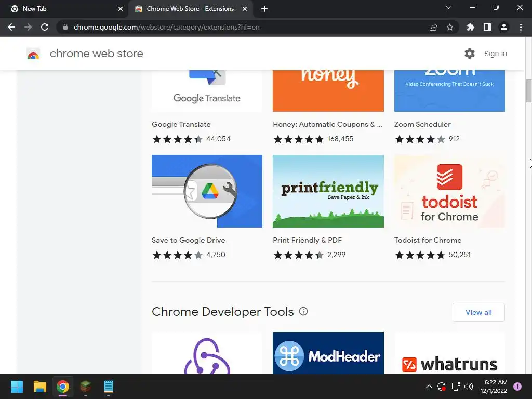Screen dimensions: 532x399
Task: Open the printfriendly extension thumbnail
Action: [328, 191]
